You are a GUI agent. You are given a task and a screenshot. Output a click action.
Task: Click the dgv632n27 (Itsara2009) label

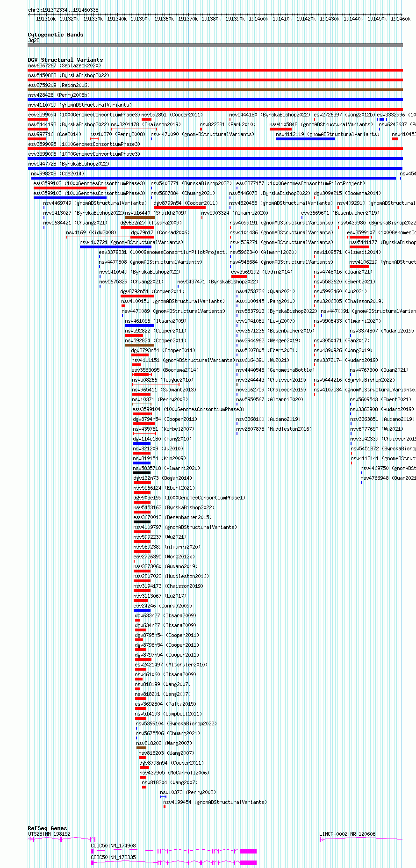[x=151, y=223]
